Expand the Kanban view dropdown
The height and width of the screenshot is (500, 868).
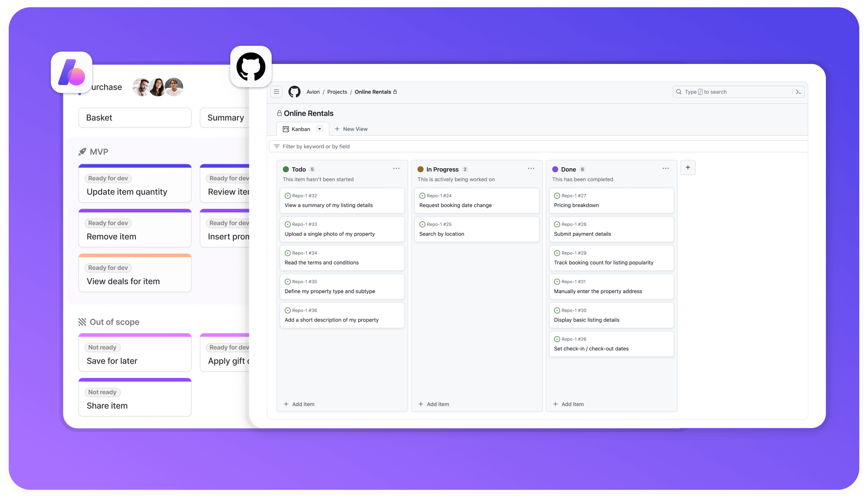click(319, 129)
